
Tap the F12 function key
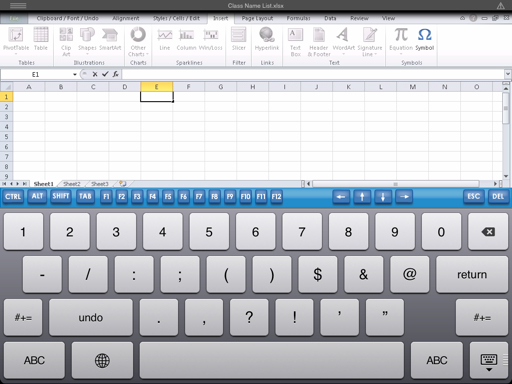click(276, 197)
